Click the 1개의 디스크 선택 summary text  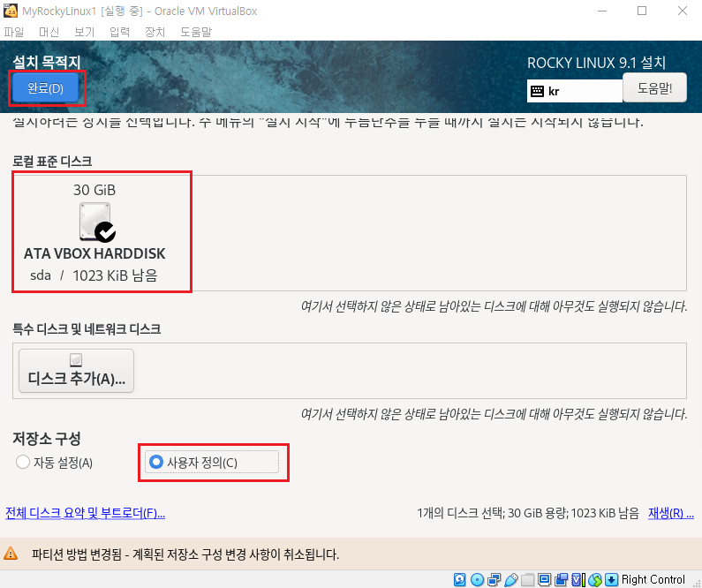click(x=528, y=513)
